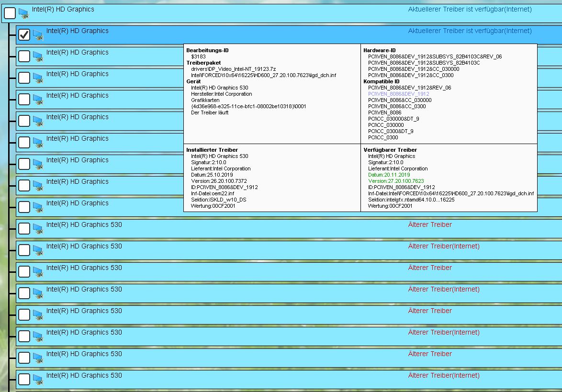562x392 pixels.
Task: Click the icon of the first HD Graphics 530 row
Action: point(38,229)
